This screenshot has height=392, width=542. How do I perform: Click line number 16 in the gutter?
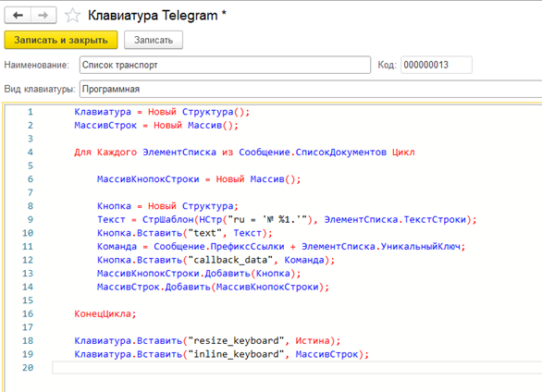28,314
